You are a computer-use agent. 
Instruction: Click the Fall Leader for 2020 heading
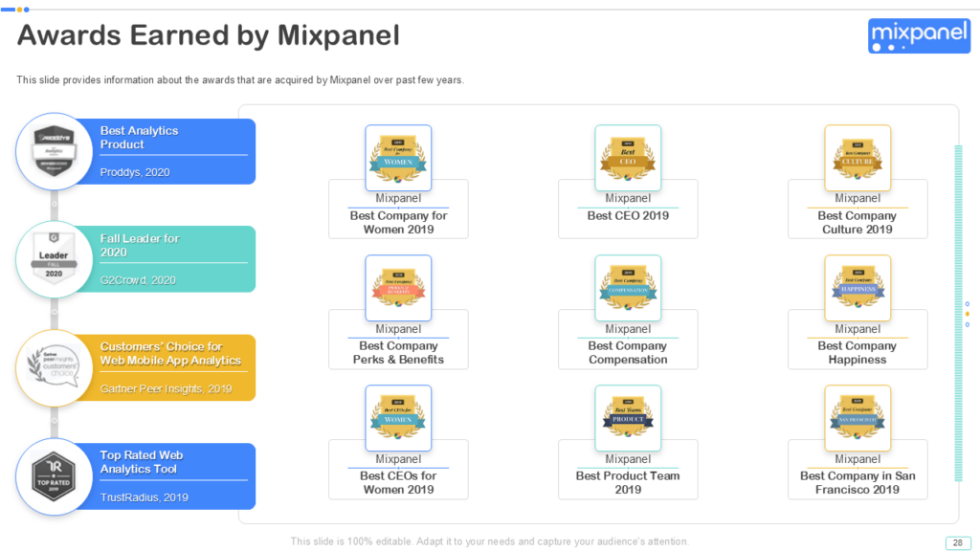click(140, 246)
